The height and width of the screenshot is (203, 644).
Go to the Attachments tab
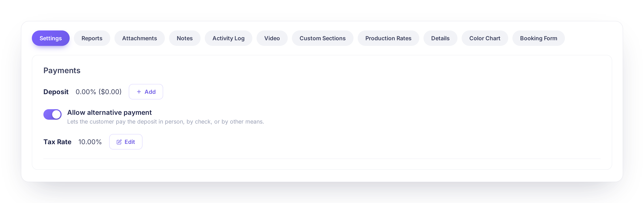click(140, 38)
